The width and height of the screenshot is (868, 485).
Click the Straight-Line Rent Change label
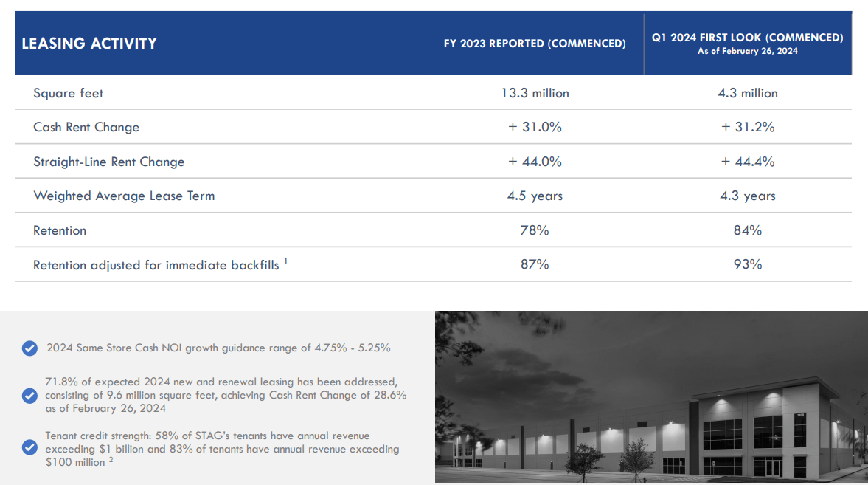[x=109, y=162]
